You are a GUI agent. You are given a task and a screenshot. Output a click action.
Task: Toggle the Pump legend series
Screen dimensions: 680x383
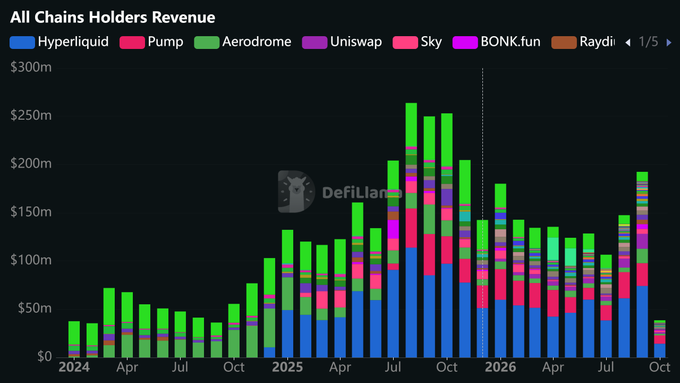point(151,42)
